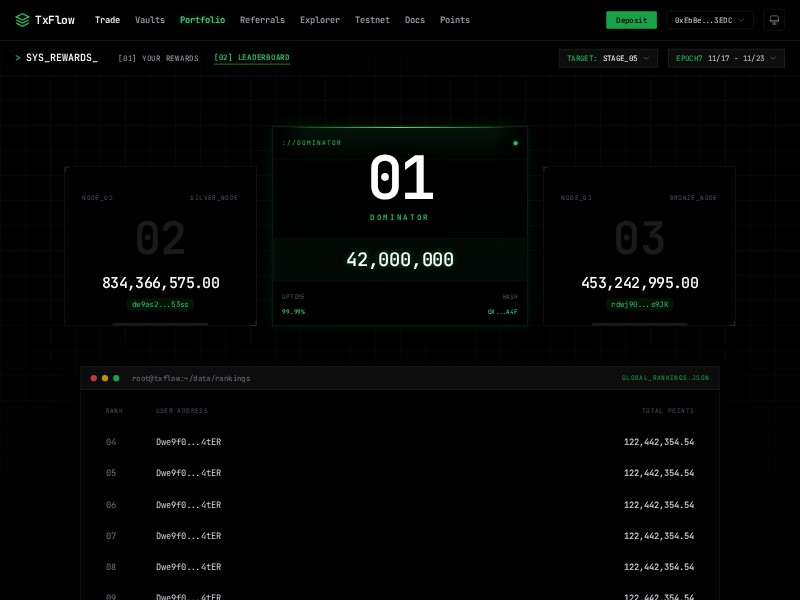Open the 0xEbBe...3EDC wallet menu

coord(710,20)
